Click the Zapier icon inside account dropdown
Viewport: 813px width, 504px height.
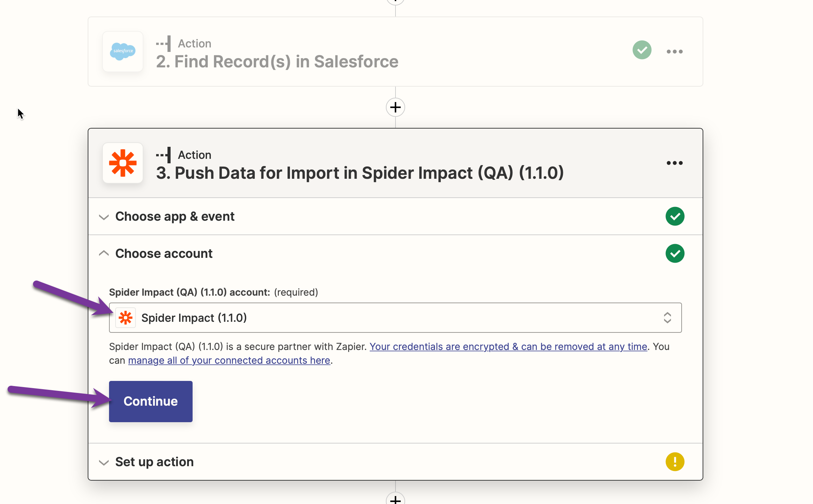pyautogui.click(x=126, y=318)
